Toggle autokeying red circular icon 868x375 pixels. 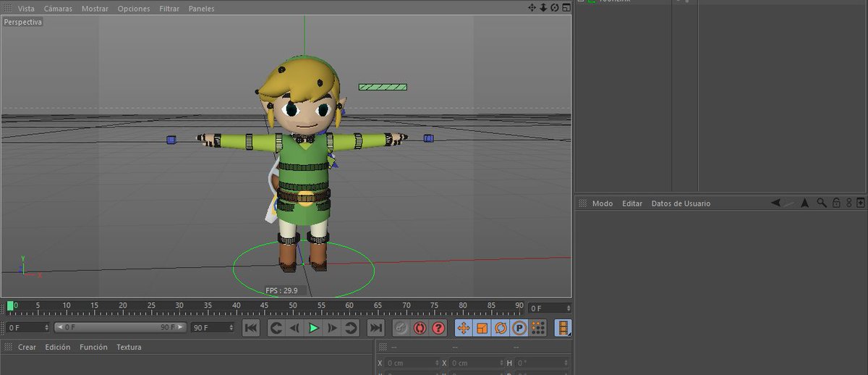click(x=420, y=328)
